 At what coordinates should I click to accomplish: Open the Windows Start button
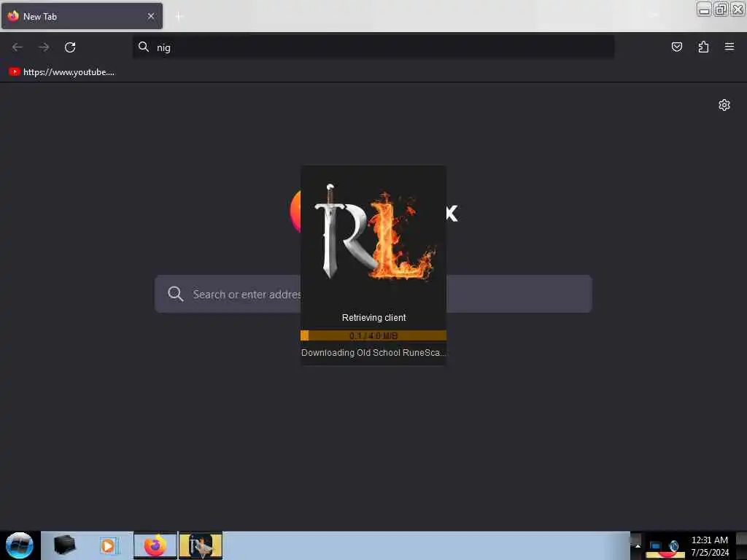[x=20, y=545]
